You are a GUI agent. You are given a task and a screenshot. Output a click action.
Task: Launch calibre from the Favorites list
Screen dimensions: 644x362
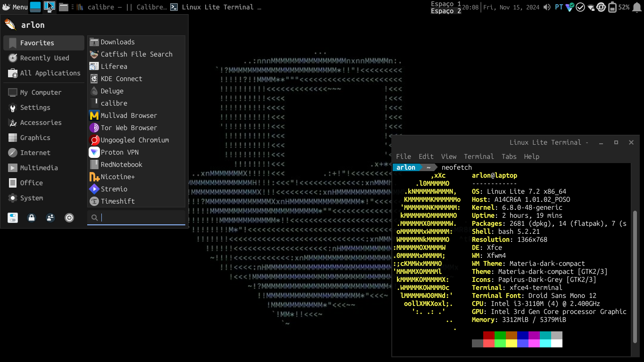pos(136,103)
